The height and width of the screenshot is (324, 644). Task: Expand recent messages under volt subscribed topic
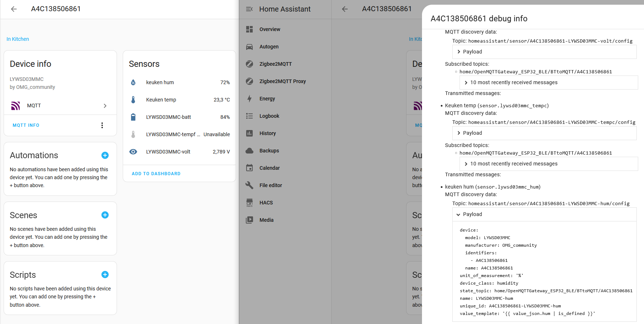(x=549, y=82)
